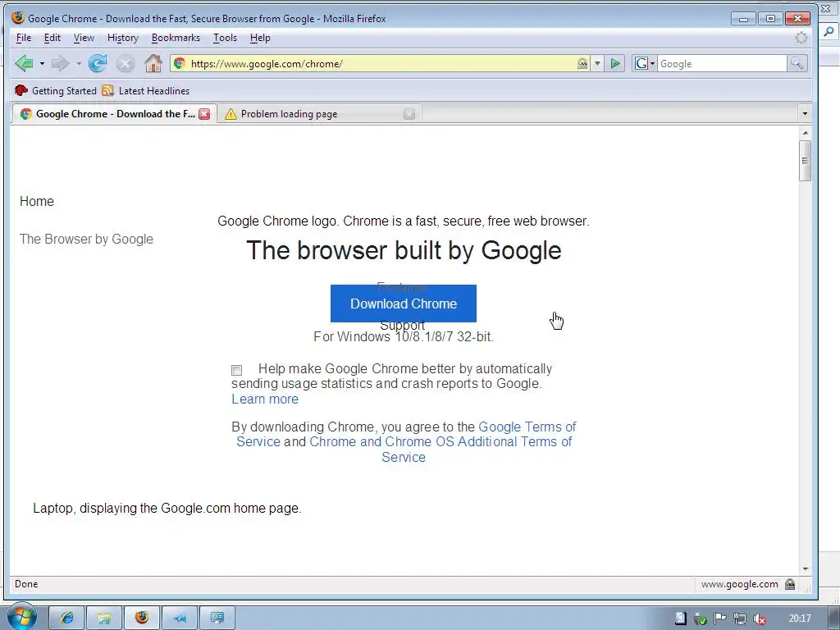Open the Action Center flag icon
Image resolution: width=840 pixels, height=630 pixels.
coord(720,619)
